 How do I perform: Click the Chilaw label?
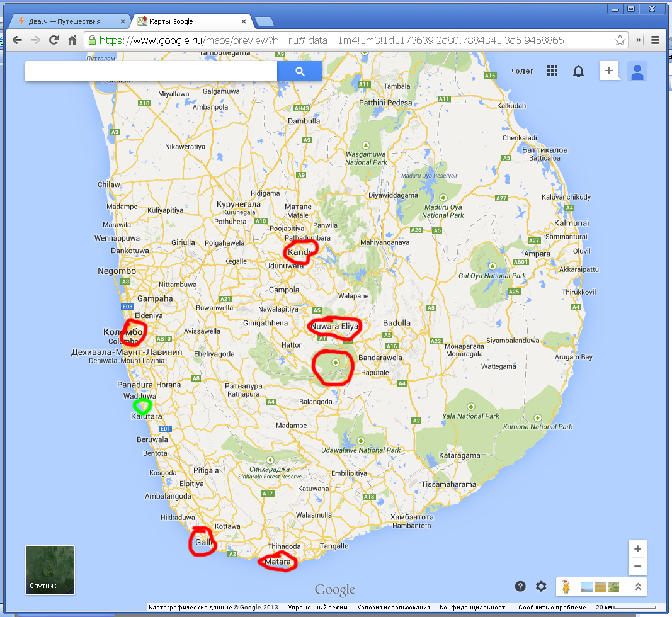click(x=109, y=184)
